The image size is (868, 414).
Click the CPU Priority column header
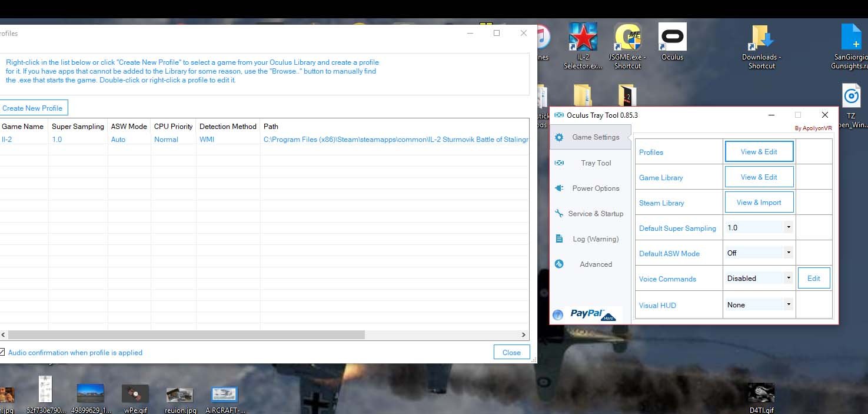click(x=174, y=126)
